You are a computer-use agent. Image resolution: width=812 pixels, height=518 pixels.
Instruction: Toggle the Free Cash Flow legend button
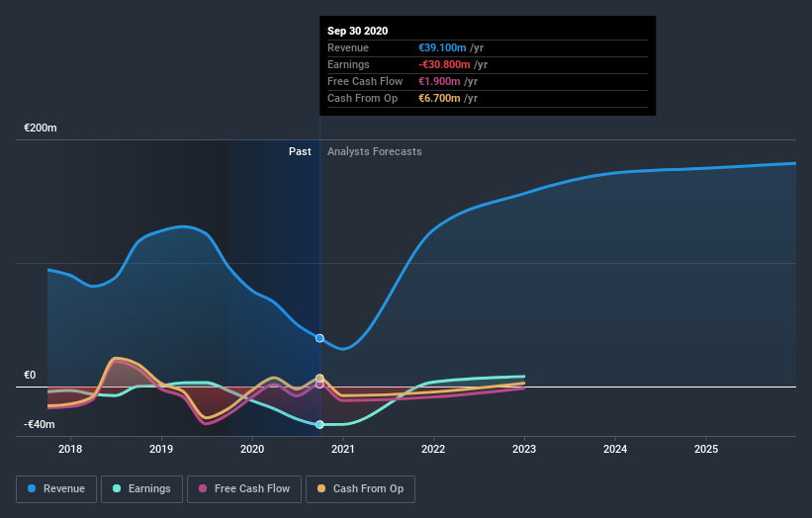244,489
